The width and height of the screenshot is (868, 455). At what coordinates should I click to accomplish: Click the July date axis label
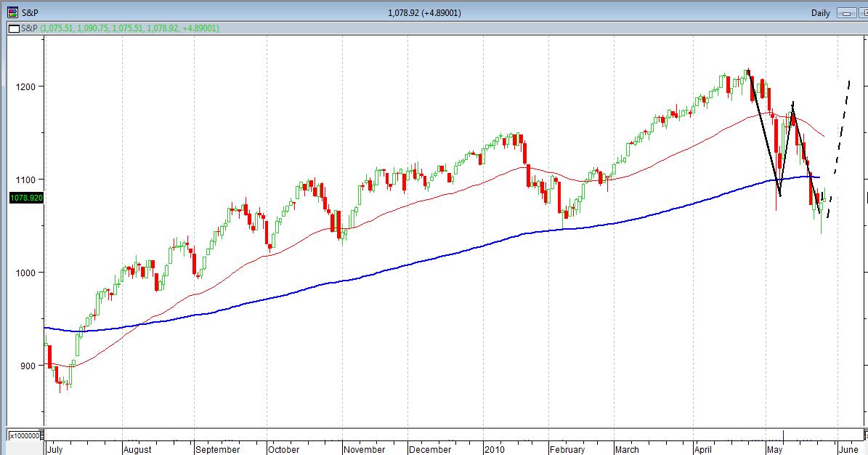pyautogui.click(x=54, y=449)
